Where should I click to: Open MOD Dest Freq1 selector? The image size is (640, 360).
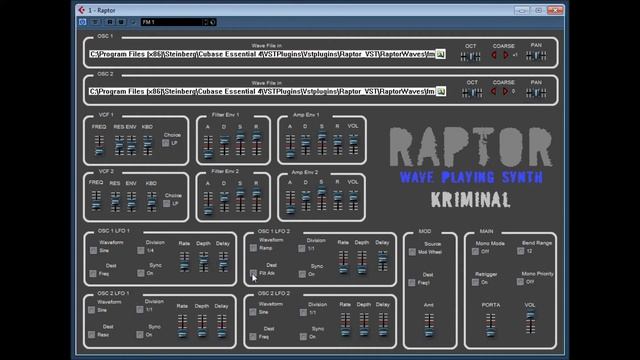[412, 282]
